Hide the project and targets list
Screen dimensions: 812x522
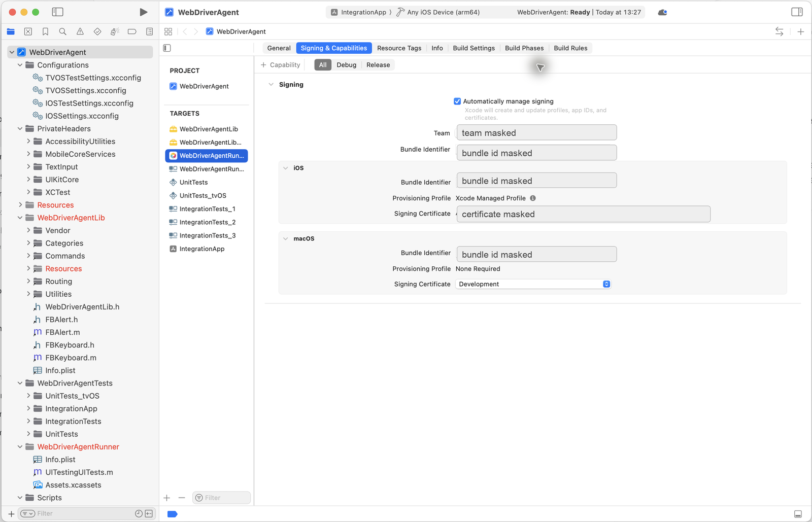pyautogui.click(x=167, y=48)
